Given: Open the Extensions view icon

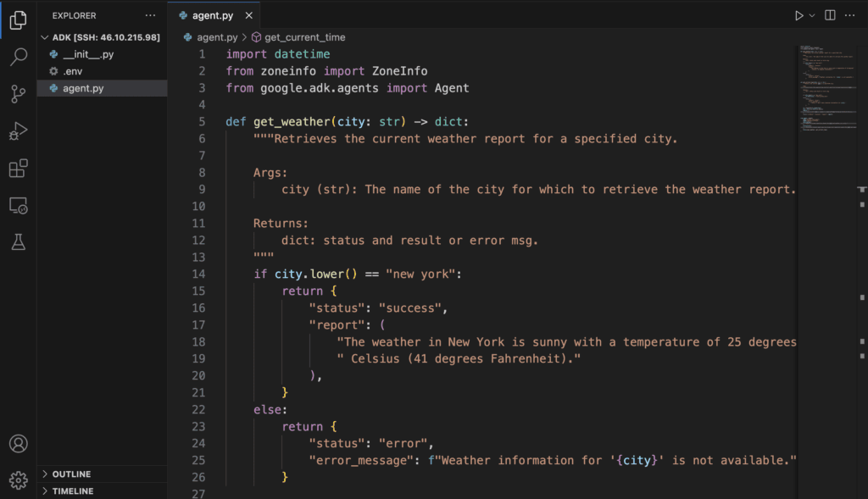Looking at the screenshot, I should [19, 169].
